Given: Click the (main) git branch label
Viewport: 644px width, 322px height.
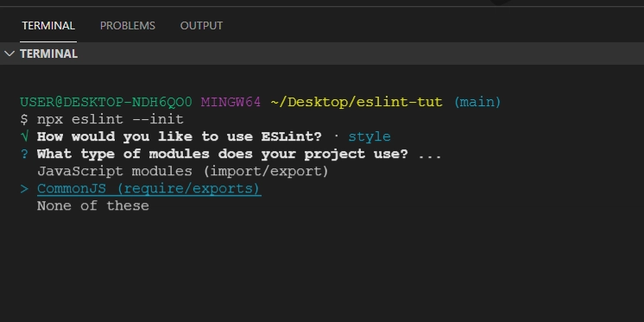Looking at the screenshot, I should (x=477, y=102).
